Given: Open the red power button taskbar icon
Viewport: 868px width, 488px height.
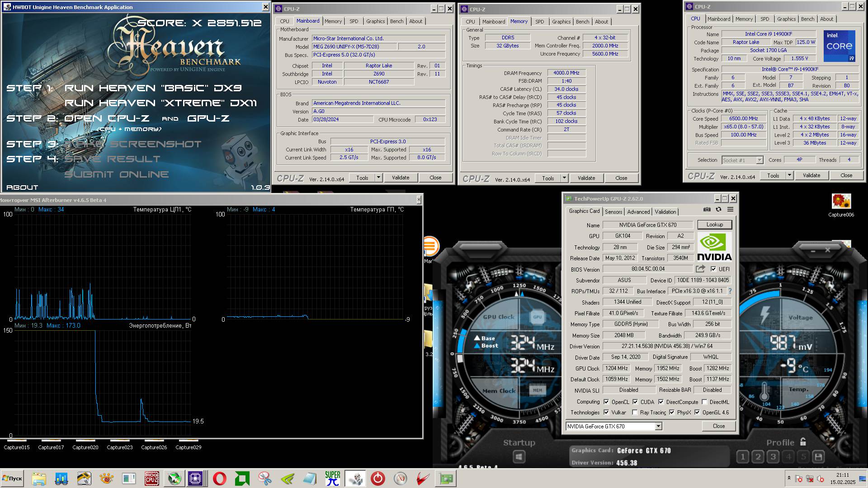Looking at the screenshot, I should point(378,479).
